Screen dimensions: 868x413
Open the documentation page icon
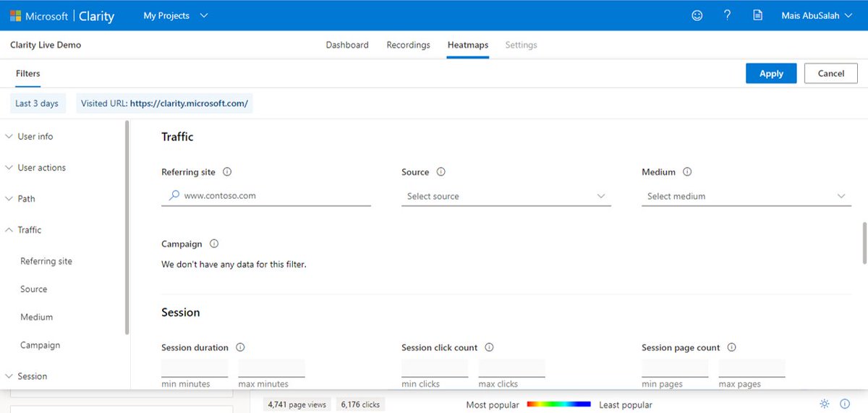tap(757, 15)
